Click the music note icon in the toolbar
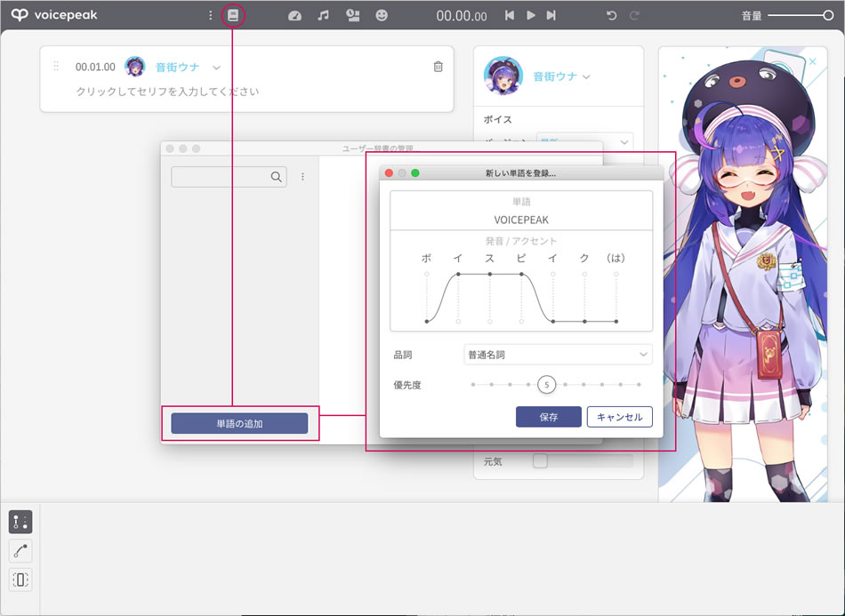This screenshot has height=616, width=845. pos(322,14)
